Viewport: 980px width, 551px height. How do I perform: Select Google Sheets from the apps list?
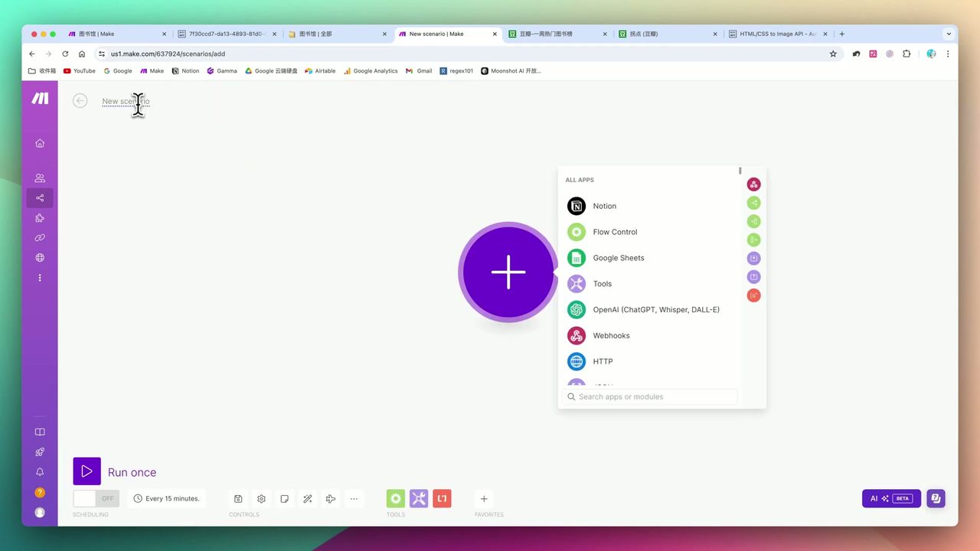tap(618, 258)
